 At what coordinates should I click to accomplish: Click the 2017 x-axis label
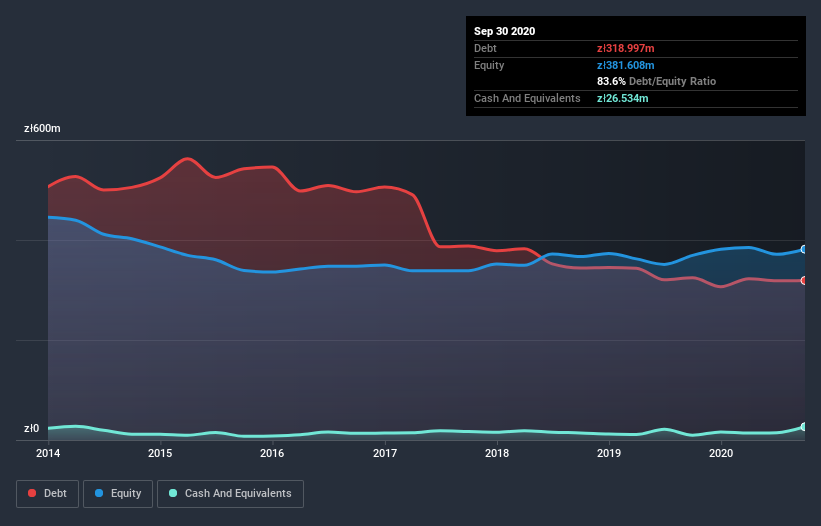tap(385, 453)
